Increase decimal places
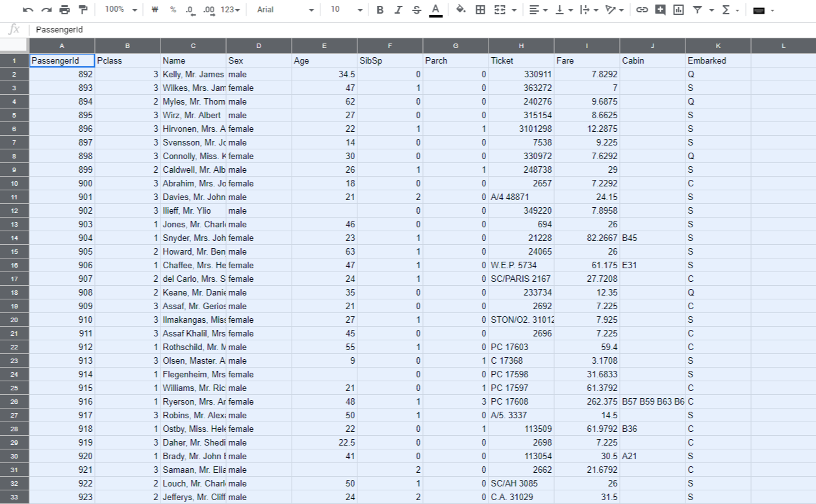Viewport: 816px width, 504px height. click(209, 10)
